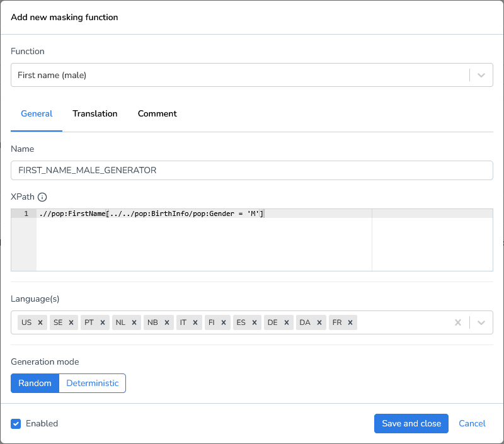Switch to the Comment tab
The width and height of the screenshot is (504, 444).
(157, 114)
